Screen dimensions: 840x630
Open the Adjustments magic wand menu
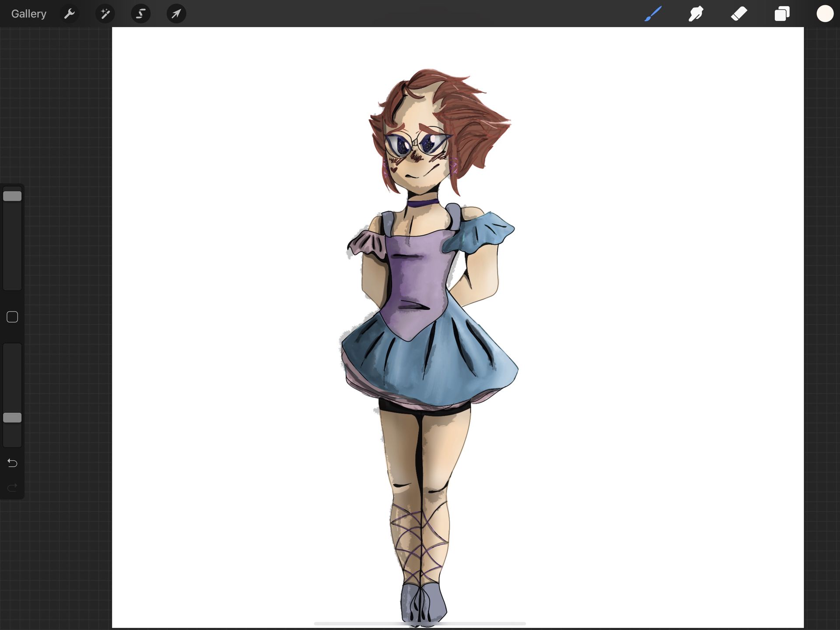click(105, 14)
